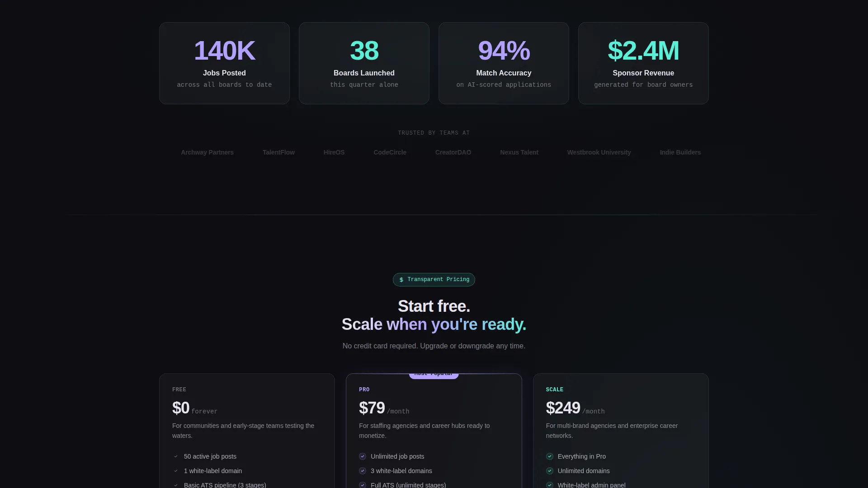The width and height of the screenshot is (868, 488).
Task: Click checkmark icon beside Basic ATS pipeline
Action: point(176,485)
